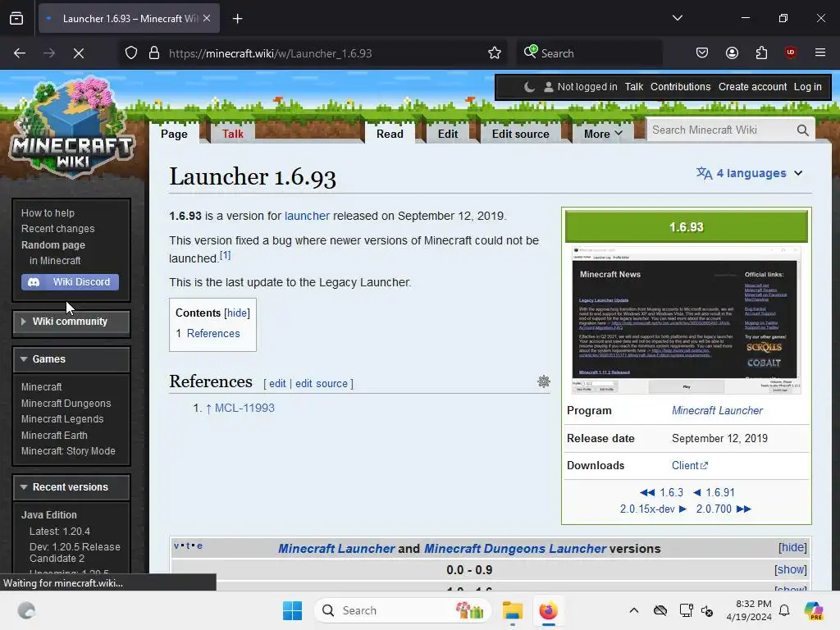
Task: Open the Extensions puzzle icon
Action: pyautogui.click(x=761, y=53)
